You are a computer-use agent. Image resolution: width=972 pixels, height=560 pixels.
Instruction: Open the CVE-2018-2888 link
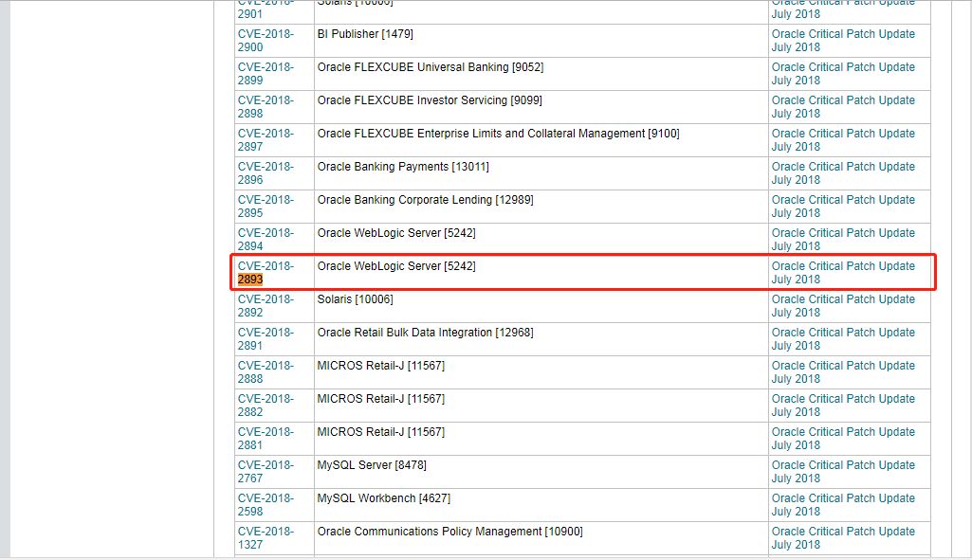tap(266, 371)
